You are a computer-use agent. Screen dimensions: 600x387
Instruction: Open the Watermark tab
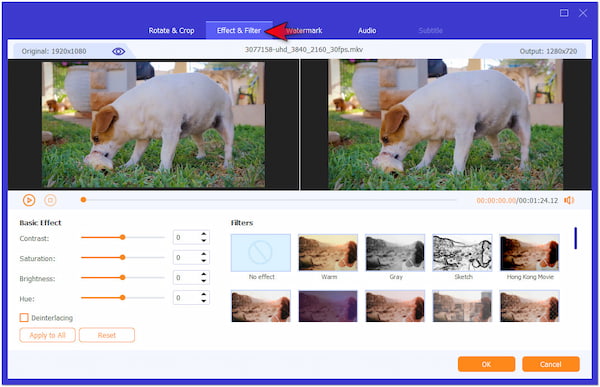(304, 31)
